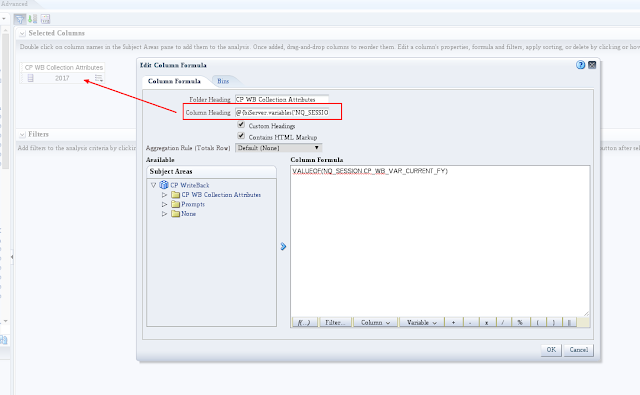The width and height of the screenshot is (640, 395).
Task: Collapse the Filters section
Action: click(x=22, y=134)
